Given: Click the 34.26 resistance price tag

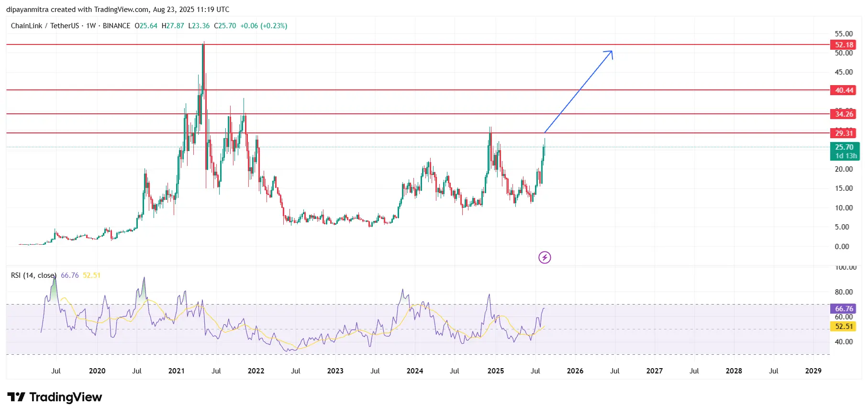Looking at the screenshot, I should 844,114.
